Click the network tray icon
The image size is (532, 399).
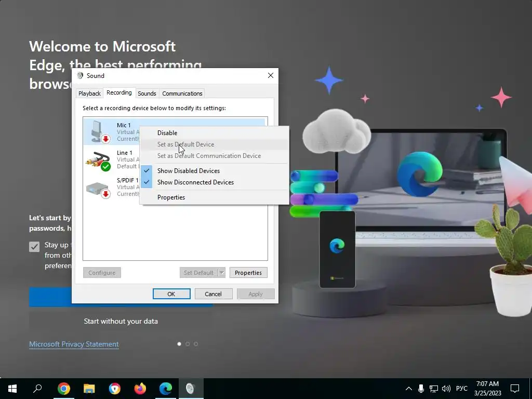pyautogui.click(x=434, y=389)
